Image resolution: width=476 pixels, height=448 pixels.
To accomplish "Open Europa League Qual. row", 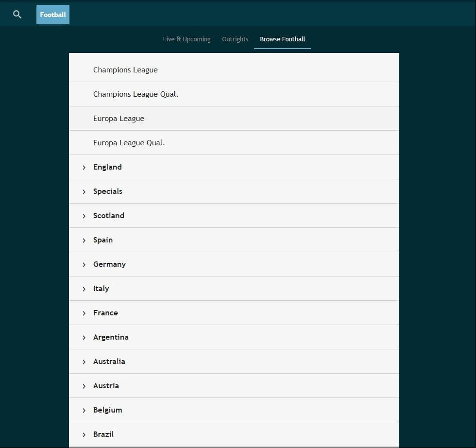I will coord(234,143).
